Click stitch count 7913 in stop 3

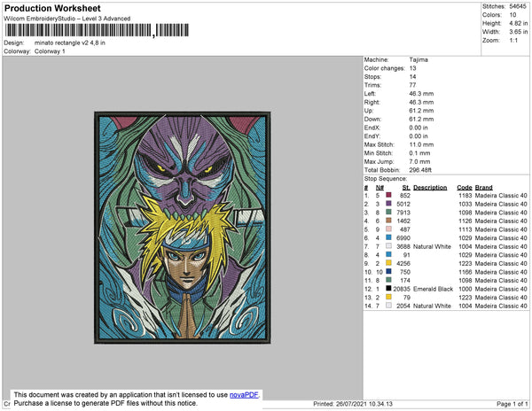403,213
